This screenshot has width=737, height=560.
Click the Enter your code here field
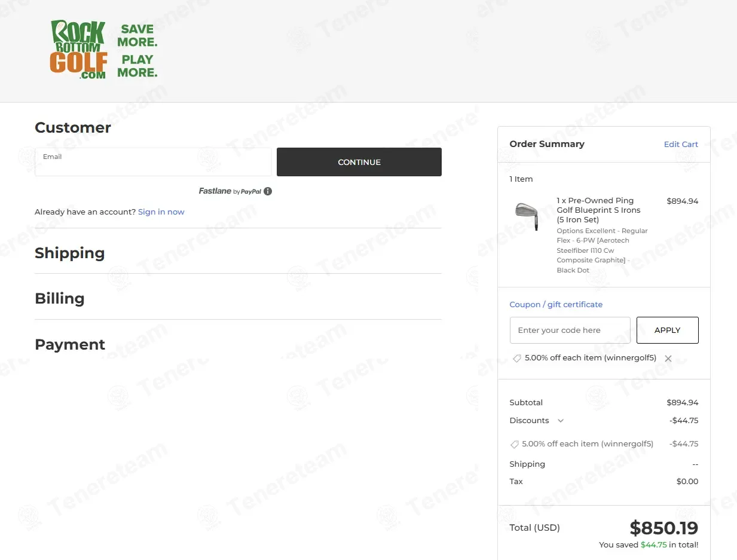(x=570, y=331)
